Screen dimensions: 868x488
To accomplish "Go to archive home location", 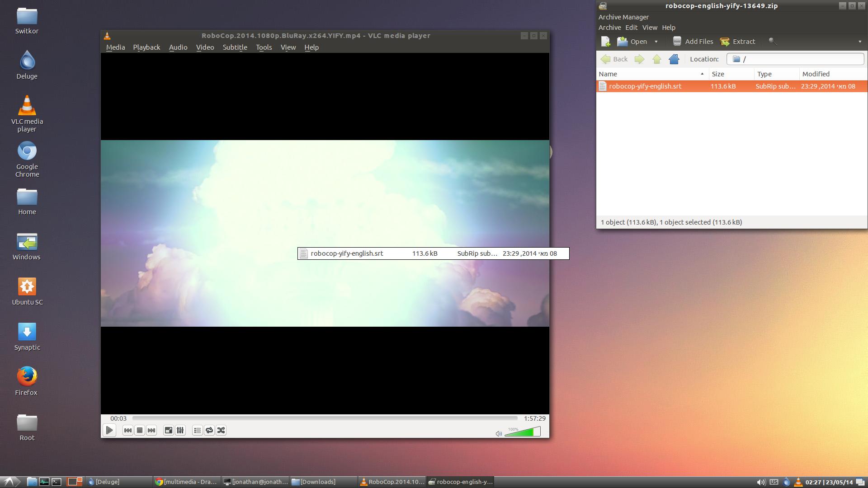I will [x=674, y=59].
